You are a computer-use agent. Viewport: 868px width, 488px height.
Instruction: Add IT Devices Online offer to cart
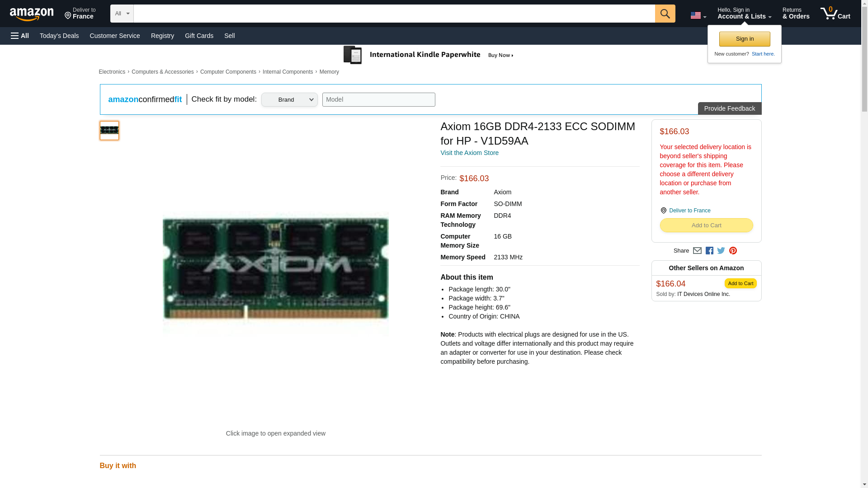pos(740,283)
